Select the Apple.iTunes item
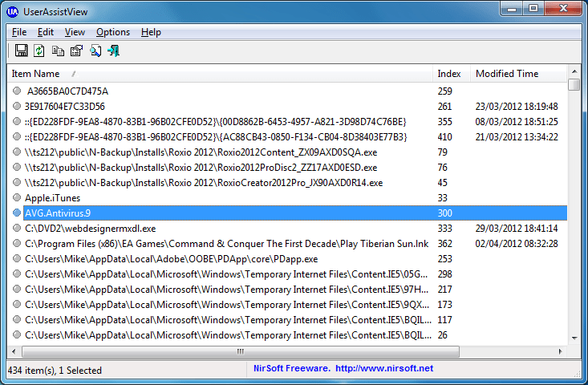The width and height of the screenshot is (588, 385). click(287, 198)
